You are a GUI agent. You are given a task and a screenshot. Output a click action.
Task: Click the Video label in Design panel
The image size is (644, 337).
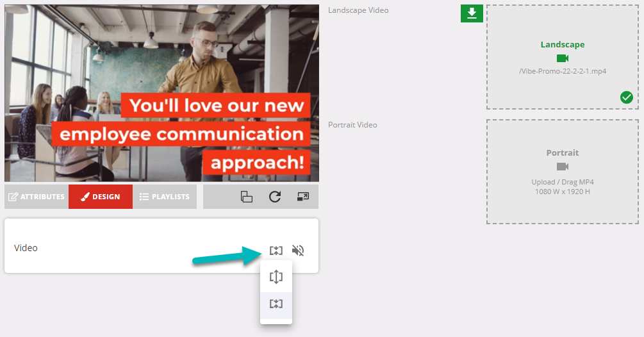coord(26,248)
